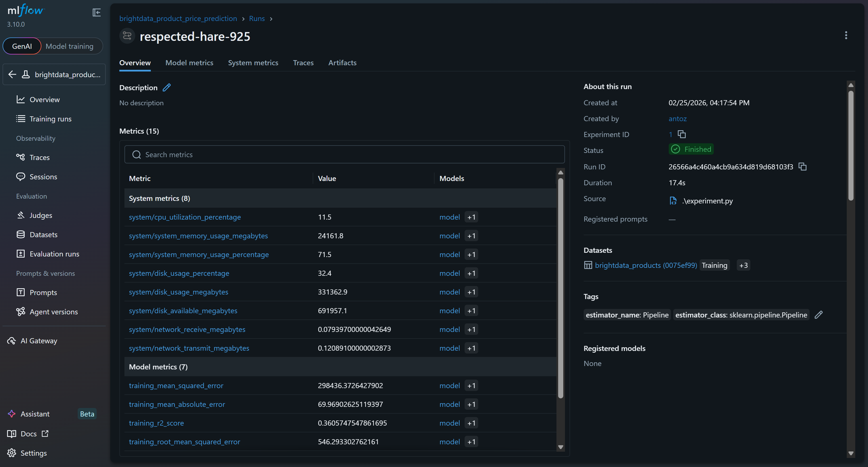
Task: Open the System metrics tab
Action: 253,63
